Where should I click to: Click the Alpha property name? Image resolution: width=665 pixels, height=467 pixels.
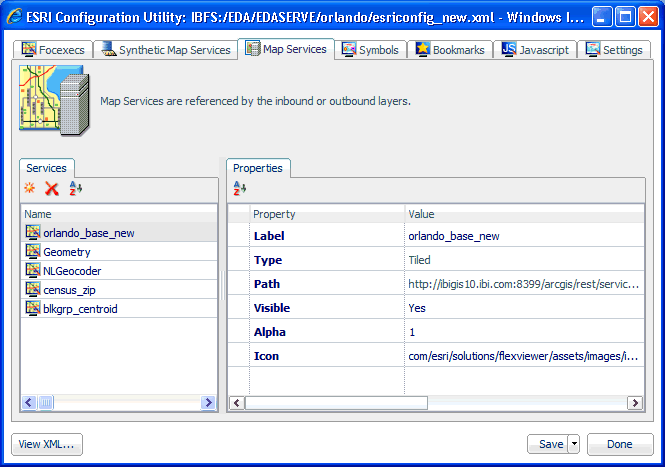tap(269, 332)
